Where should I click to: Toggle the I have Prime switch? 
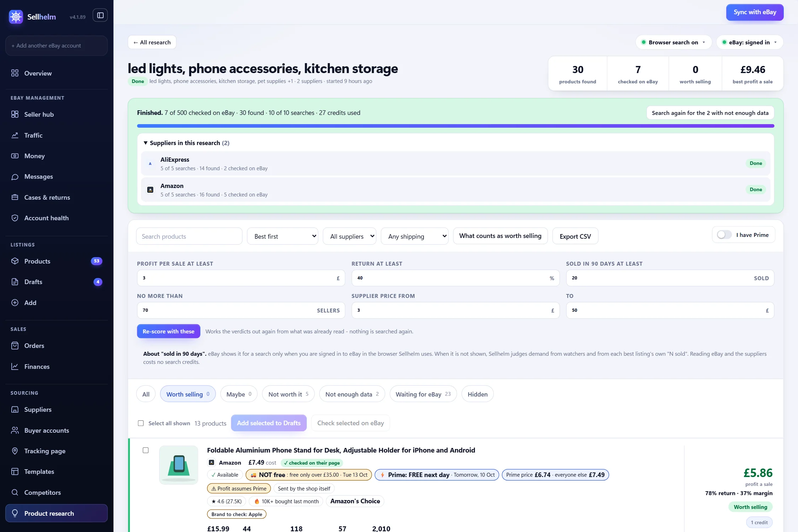point(724,235)
